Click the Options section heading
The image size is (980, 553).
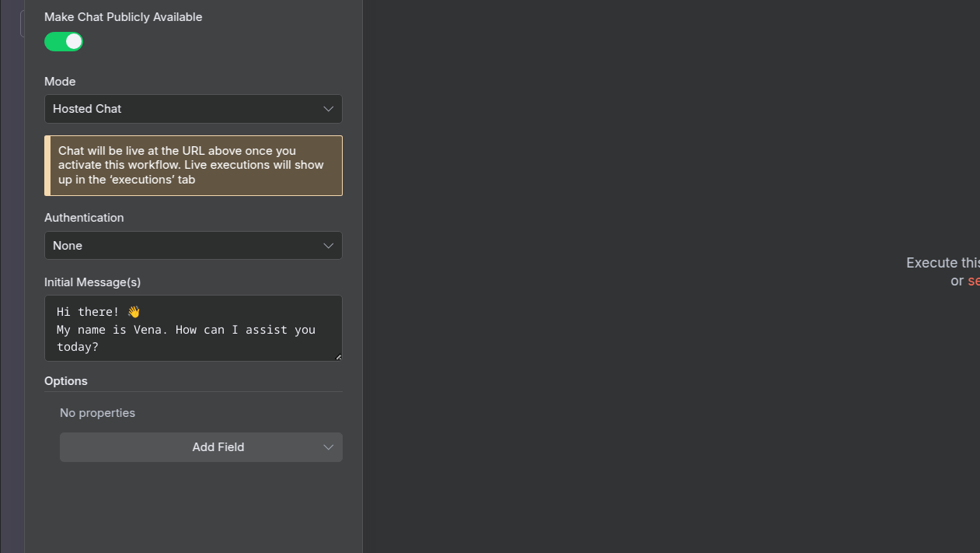click(x=66, y=381)
